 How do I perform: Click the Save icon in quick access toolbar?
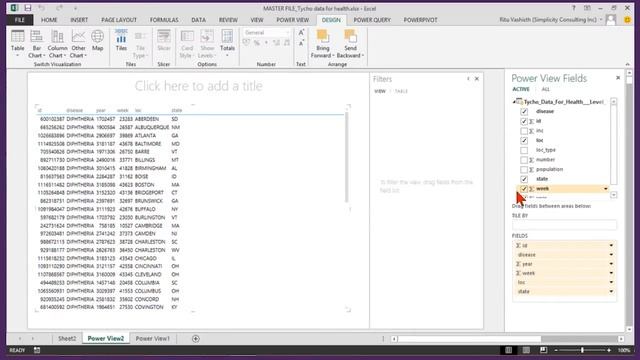28,8
